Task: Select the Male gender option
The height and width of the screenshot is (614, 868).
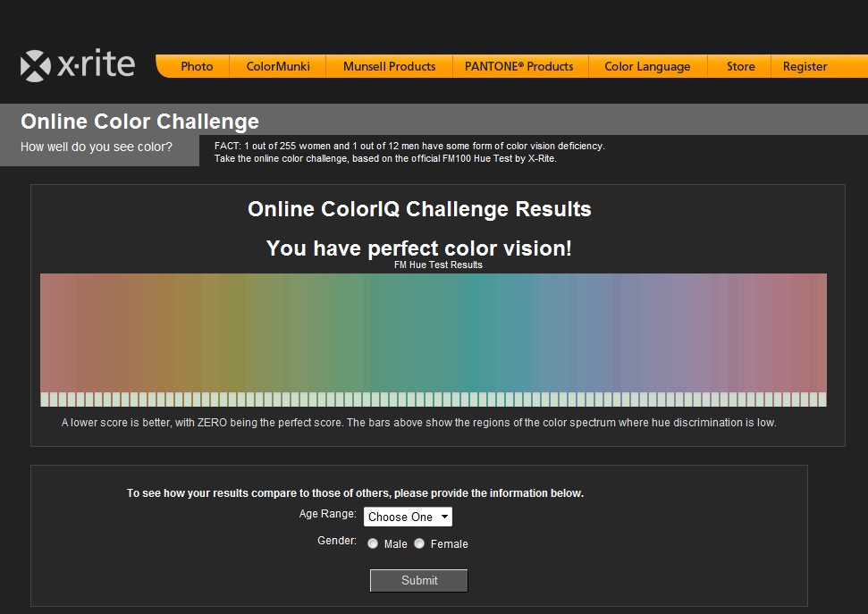Action: coord(373,543)
